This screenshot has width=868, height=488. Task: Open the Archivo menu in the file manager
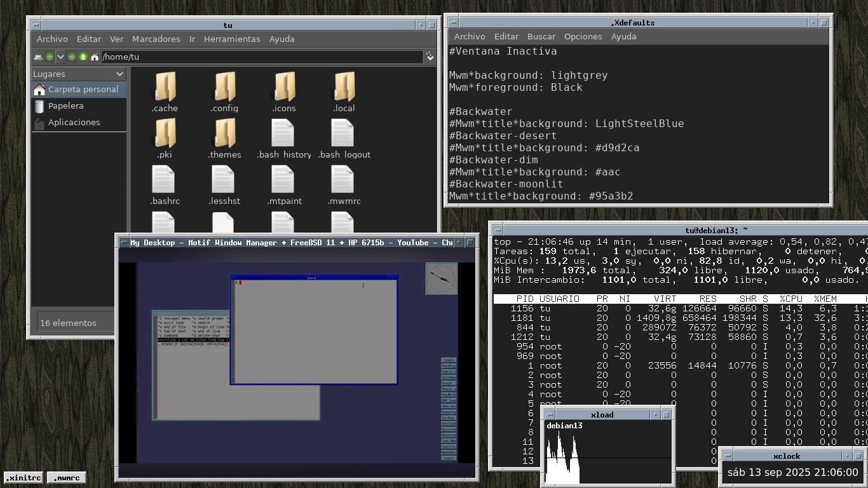(52, 39)
